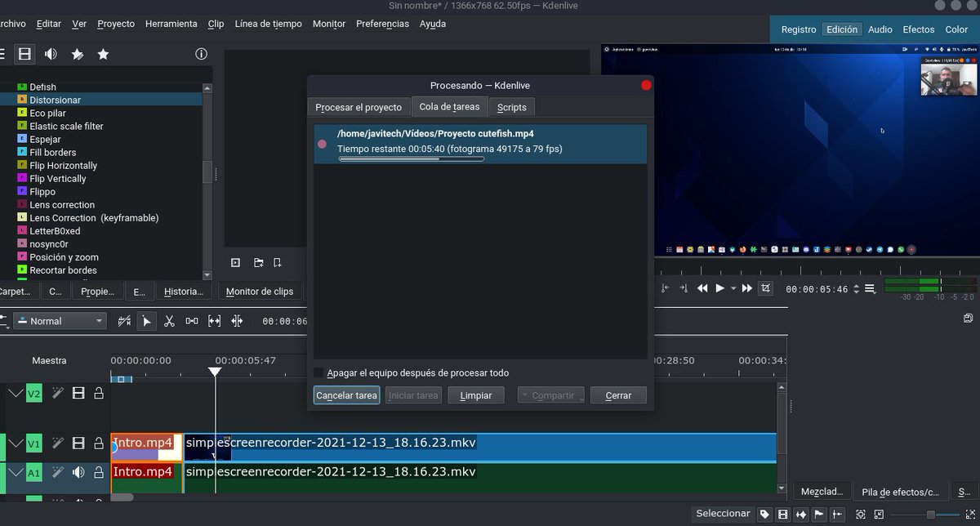This screenshot has width=980, height=526.
Task: Adjust the timeline zoom slider
Action: (923, 515)
